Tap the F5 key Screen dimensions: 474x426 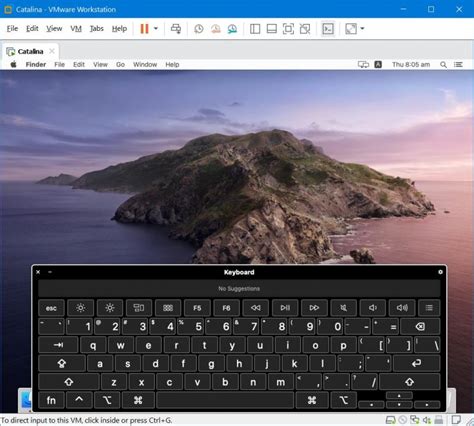click(x=197, y=308)
